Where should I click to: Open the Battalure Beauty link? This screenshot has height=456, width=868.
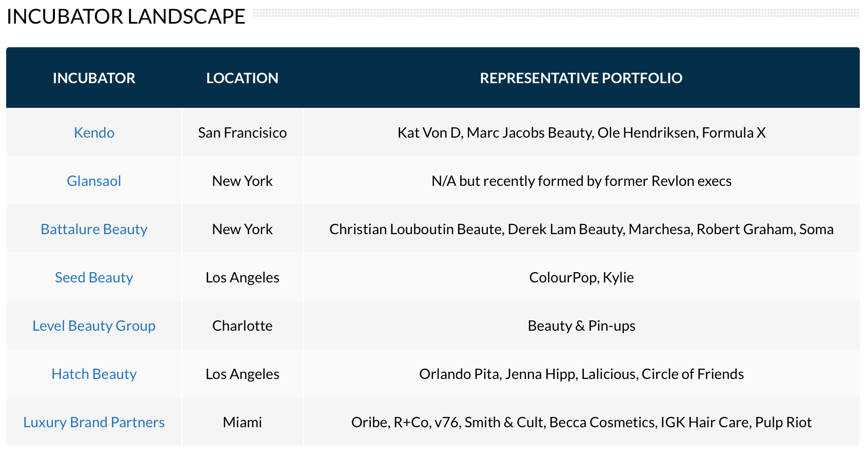pyautogui.click(x=94, y=229)
